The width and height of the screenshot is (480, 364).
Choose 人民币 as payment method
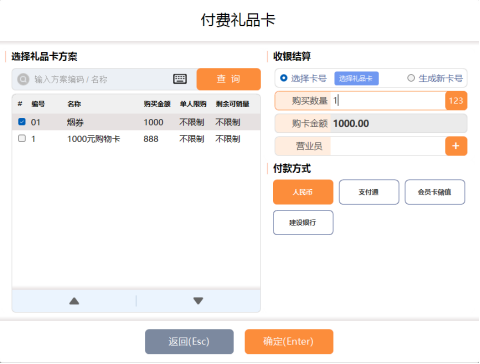[x=303, y=192]
